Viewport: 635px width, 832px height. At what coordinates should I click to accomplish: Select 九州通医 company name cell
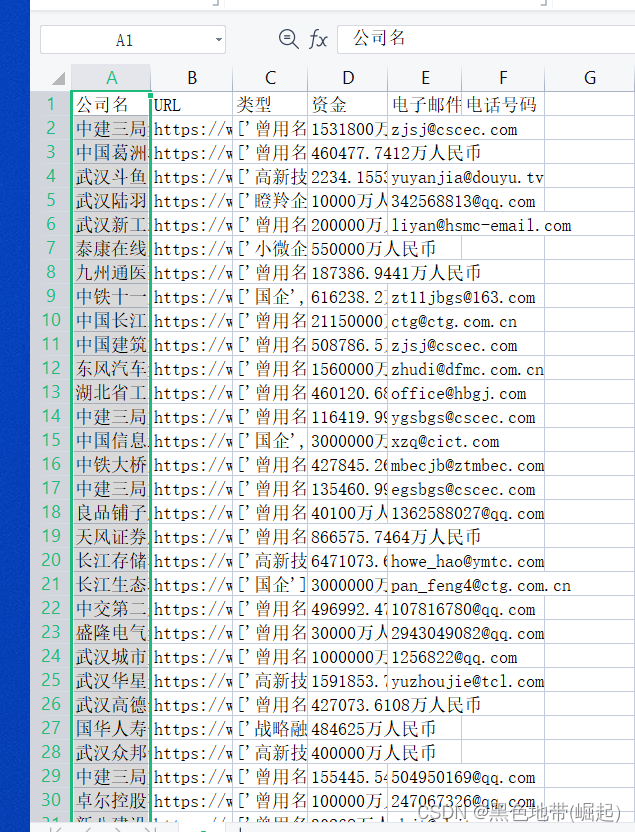[x=111, y=272]
